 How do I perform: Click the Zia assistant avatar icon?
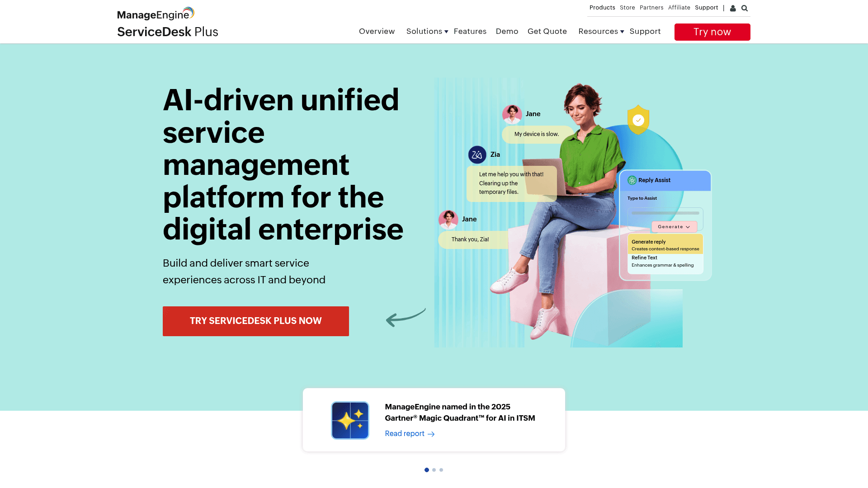(477, 155)
